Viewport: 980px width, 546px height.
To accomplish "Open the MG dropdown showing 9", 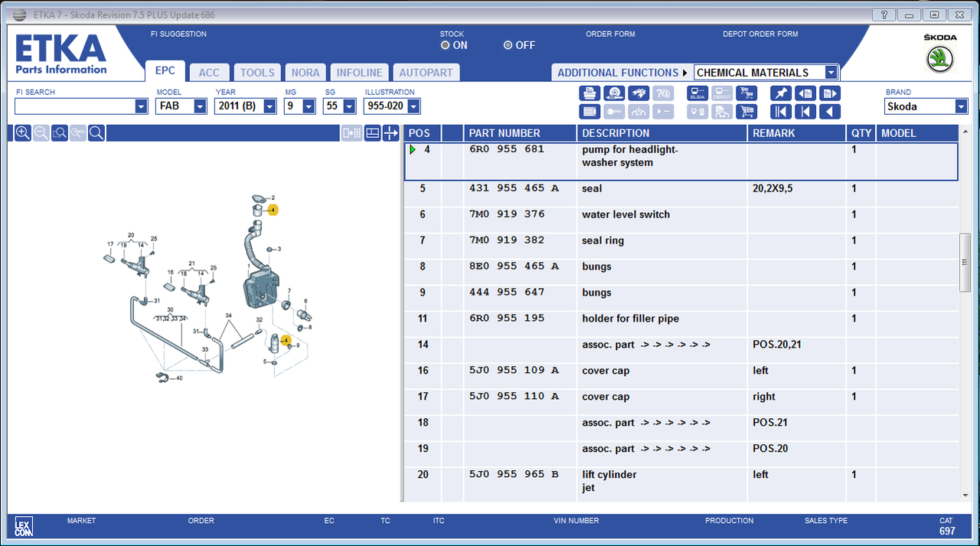I will pyautogui.click(x=309, y=106).
